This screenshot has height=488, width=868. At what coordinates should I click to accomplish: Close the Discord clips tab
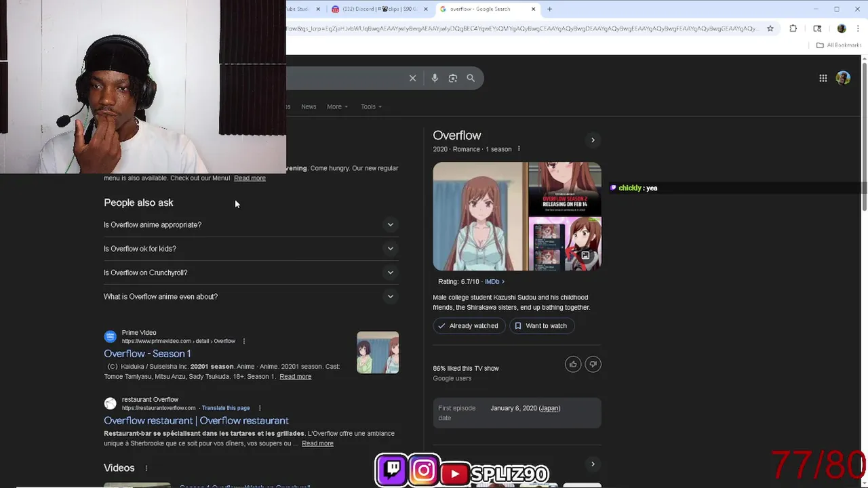coord(426,9)
